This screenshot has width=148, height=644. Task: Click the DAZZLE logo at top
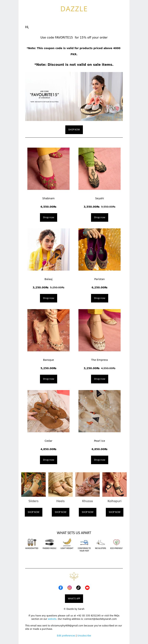[x=74, y=9]
